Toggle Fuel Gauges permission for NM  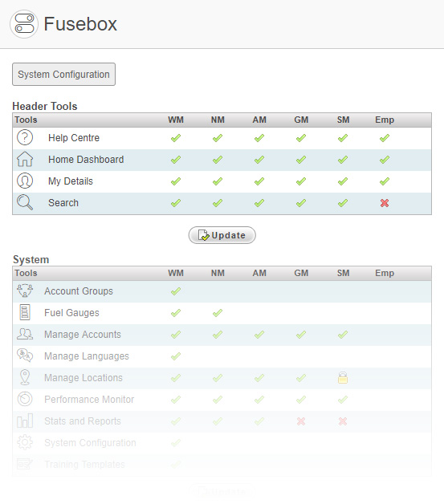pyautogui.click(x=218, y=313)
